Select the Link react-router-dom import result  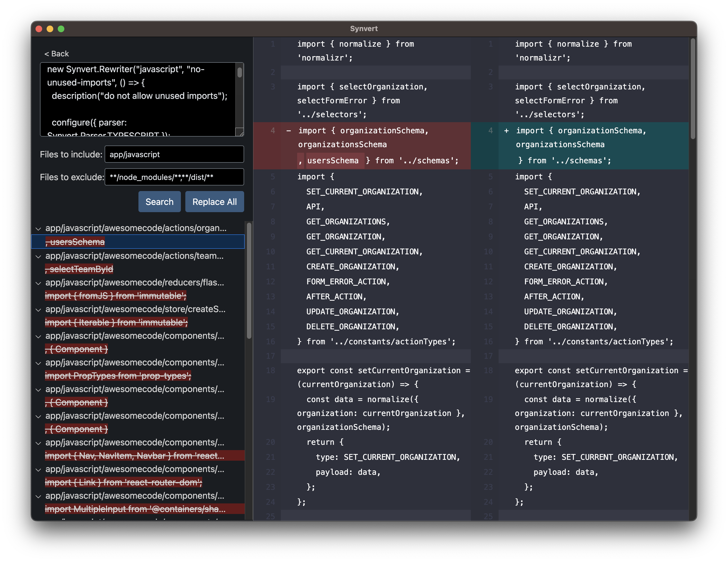click(x=123, y=482)
